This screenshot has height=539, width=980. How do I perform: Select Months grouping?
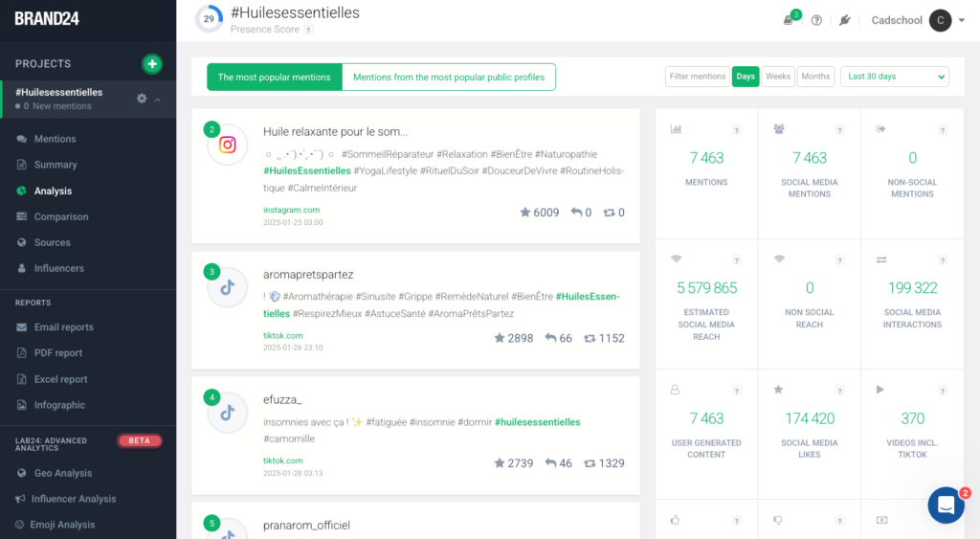815,77
